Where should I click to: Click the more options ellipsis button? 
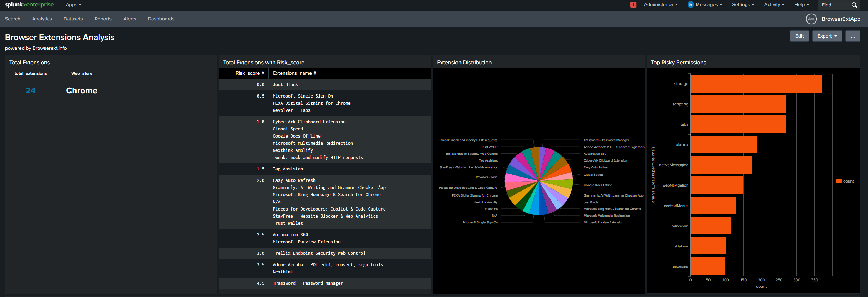853,36
